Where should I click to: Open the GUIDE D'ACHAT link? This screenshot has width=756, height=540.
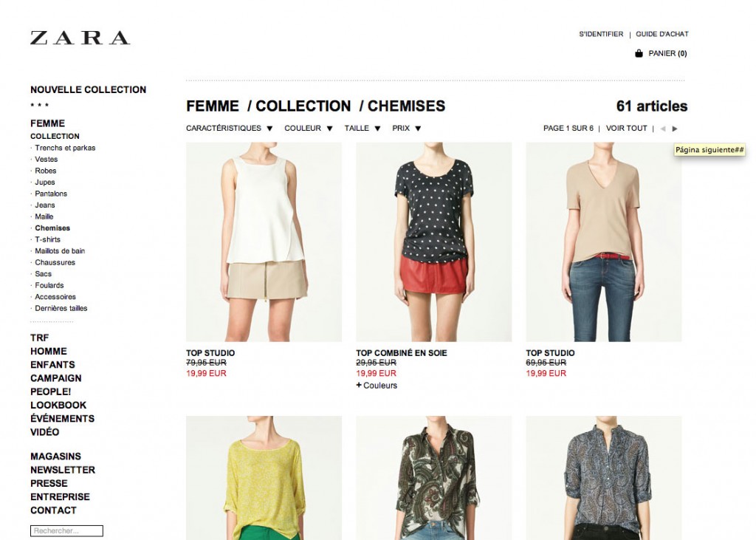point(662,34)
